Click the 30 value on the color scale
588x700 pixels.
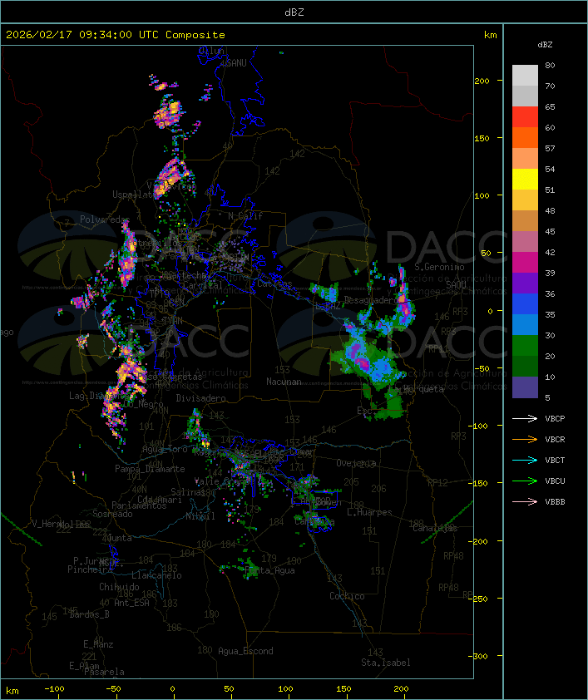(x=550, y=335)
